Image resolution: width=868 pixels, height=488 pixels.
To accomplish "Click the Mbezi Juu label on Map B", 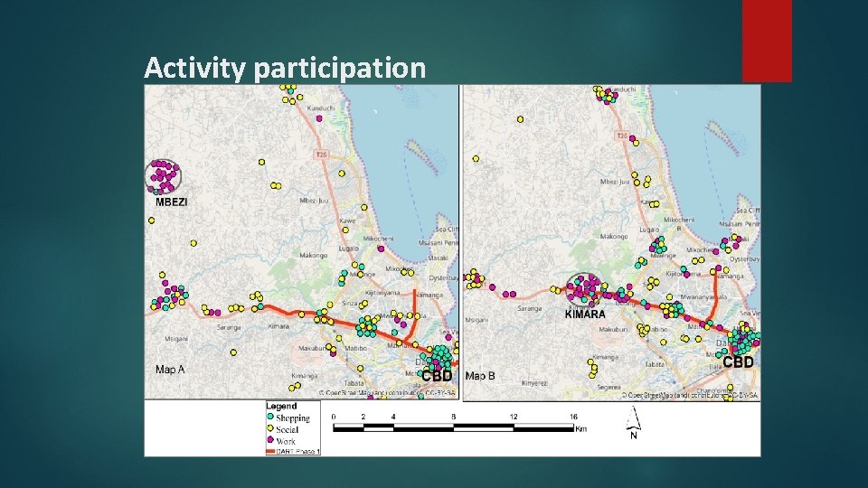I will click(x=615, y=182).
